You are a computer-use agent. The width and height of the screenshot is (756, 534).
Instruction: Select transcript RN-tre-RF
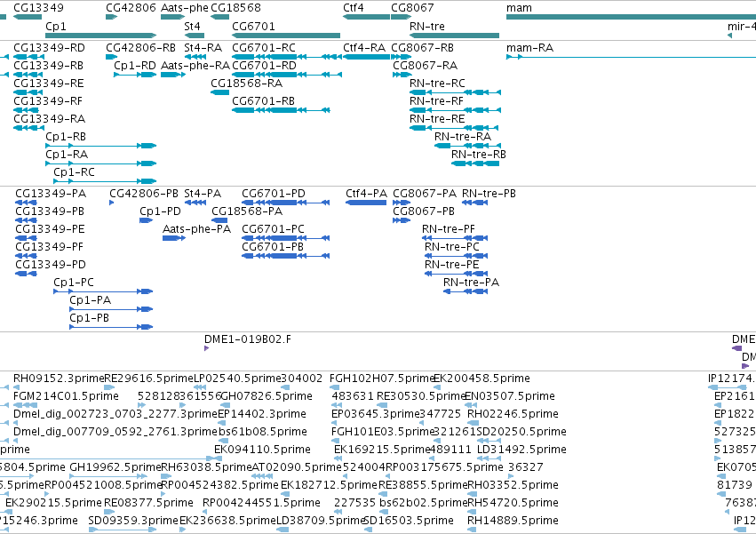436,101
